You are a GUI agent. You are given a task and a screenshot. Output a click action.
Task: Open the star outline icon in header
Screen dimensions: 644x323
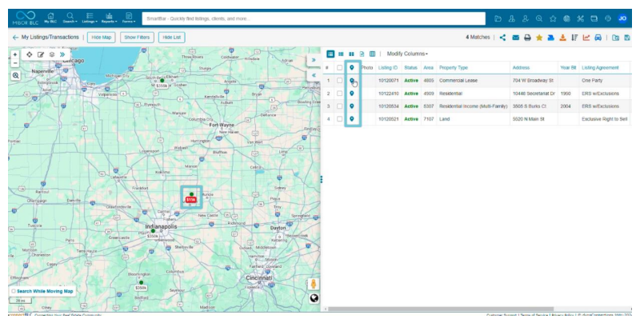coord(553,18)
